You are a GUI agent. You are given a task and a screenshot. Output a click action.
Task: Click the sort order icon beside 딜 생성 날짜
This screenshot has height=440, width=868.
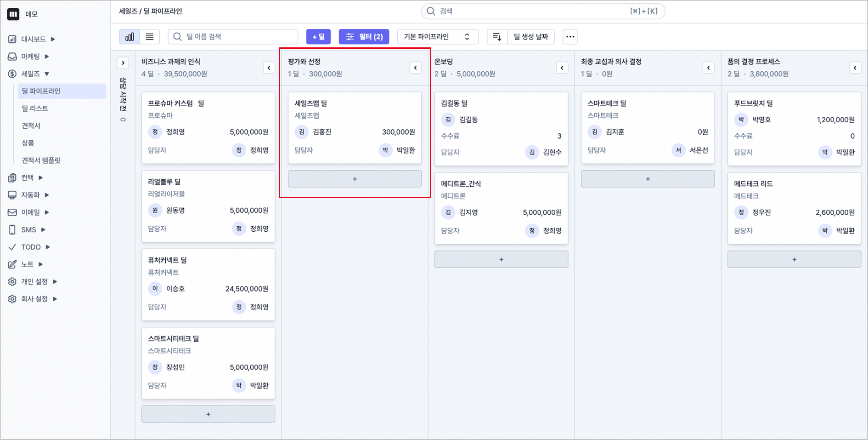pyautogui.click(x=497, y=37)
